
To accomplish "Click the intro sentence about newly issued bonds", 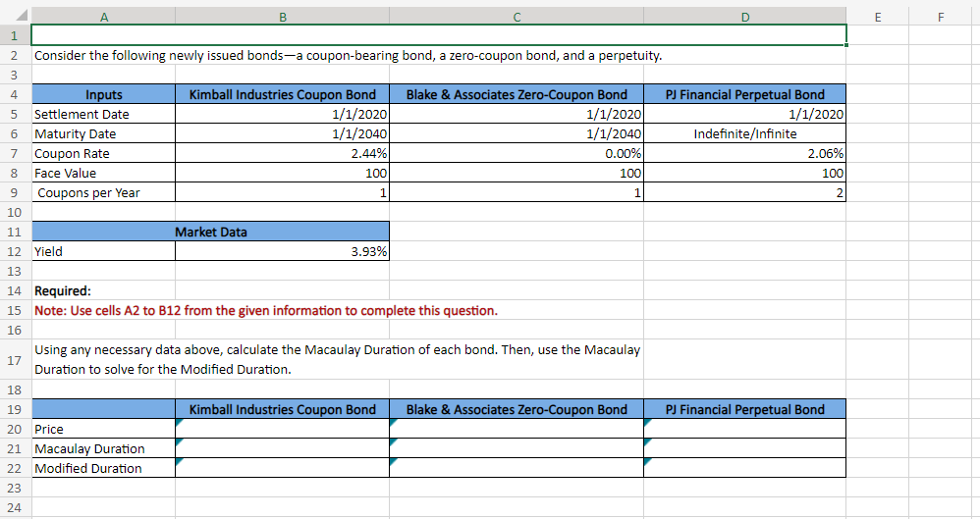I will coord(349,55).
